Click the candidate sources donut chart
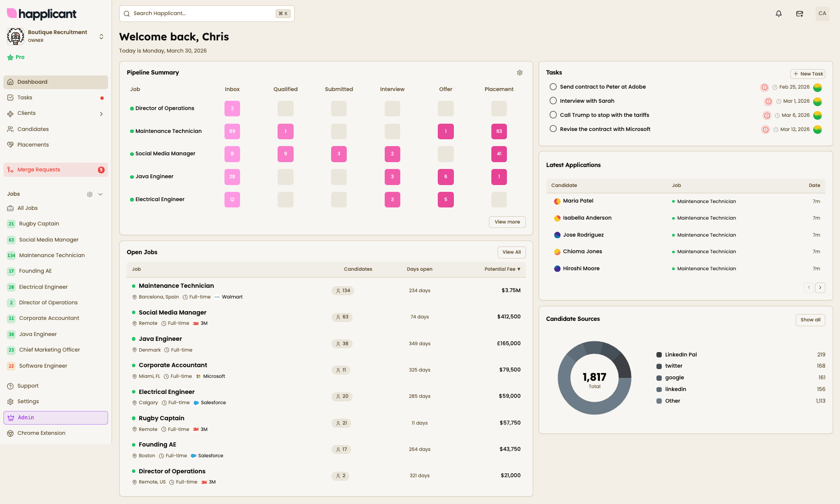 [x=595, y=378]
